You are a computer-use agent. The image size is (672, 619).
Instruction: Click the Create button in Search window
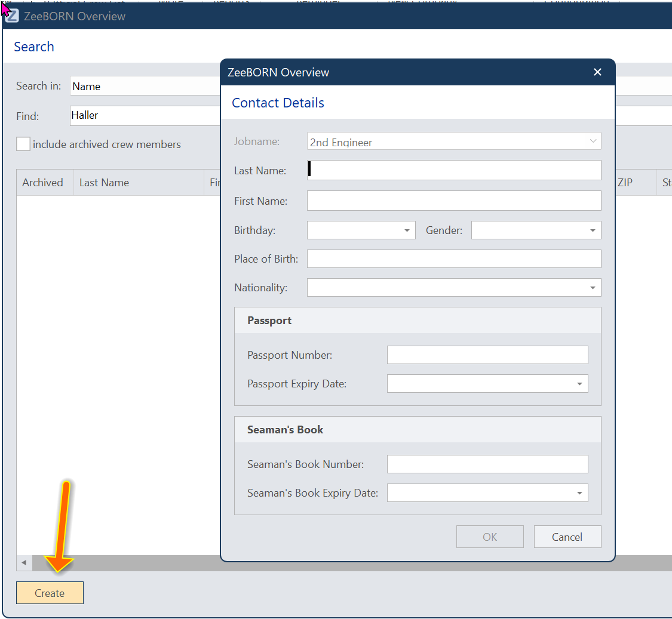(x=50, y=593)
